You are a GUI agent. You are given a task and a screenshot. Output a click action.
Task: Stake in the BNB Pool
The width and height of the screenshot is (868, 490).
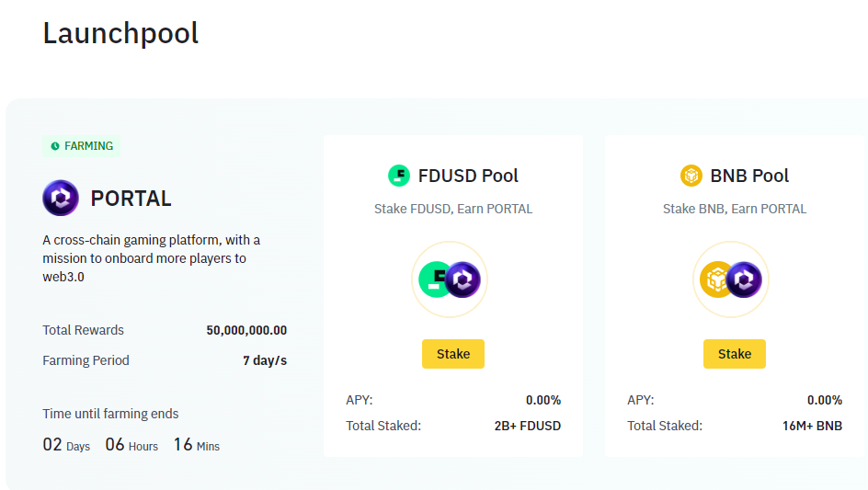point(734,354)
